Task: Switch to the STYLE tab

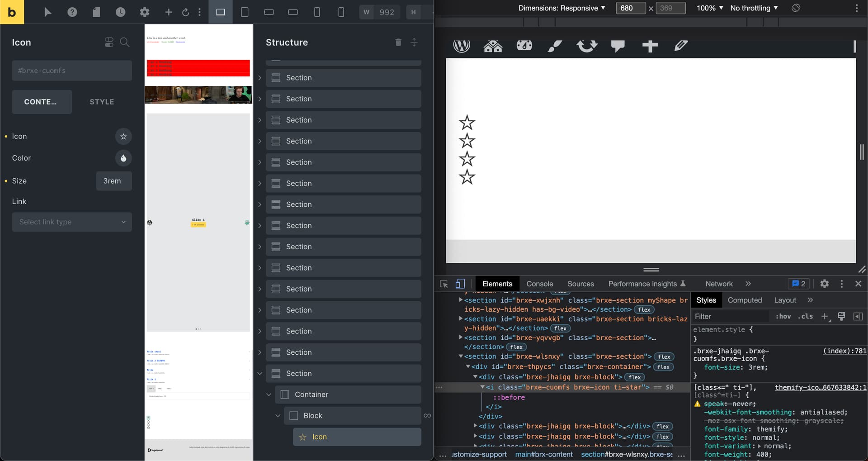Action: tap(102, 102)
